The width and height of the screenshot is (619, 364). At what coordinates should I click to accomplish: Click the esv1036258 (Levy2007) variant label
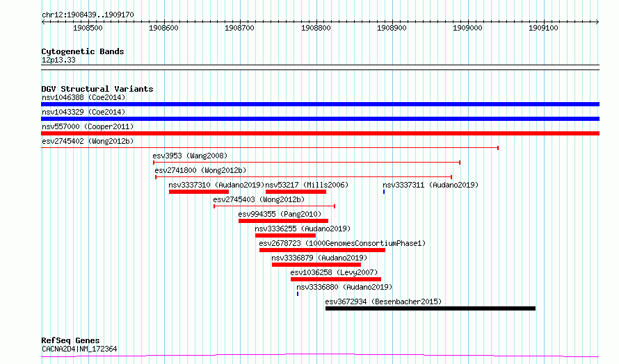pos(334,272)
